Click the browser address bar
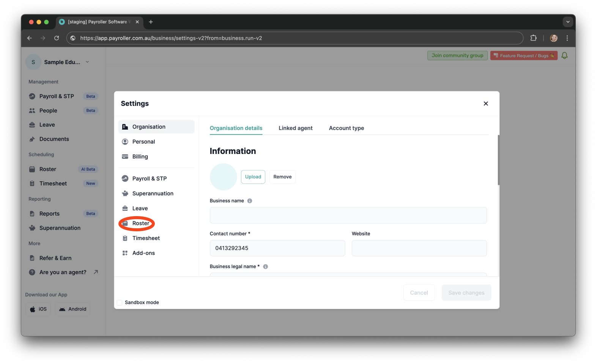 pos(295,38)
